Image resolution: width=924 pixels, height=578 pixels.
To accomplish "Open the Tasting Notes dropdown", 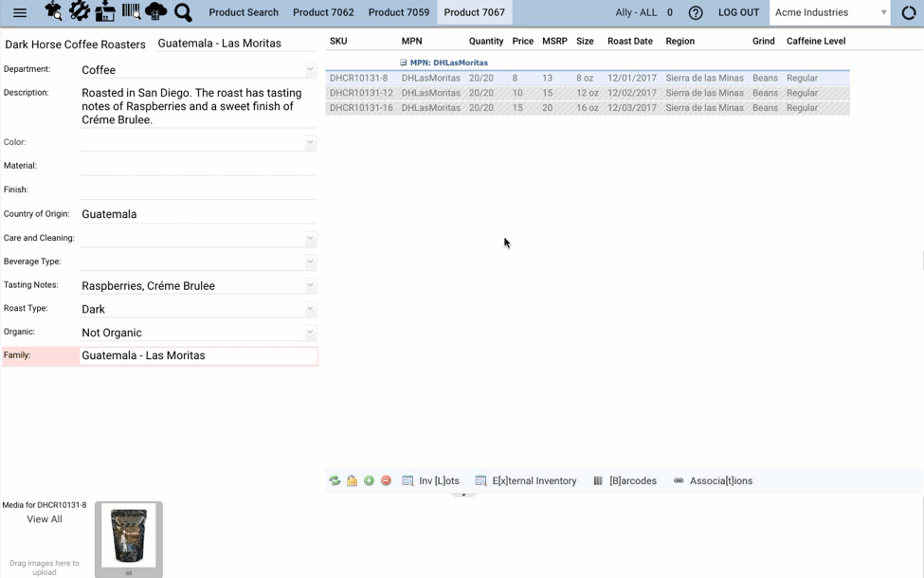I will pyautogui.click(x=310, y=285).
